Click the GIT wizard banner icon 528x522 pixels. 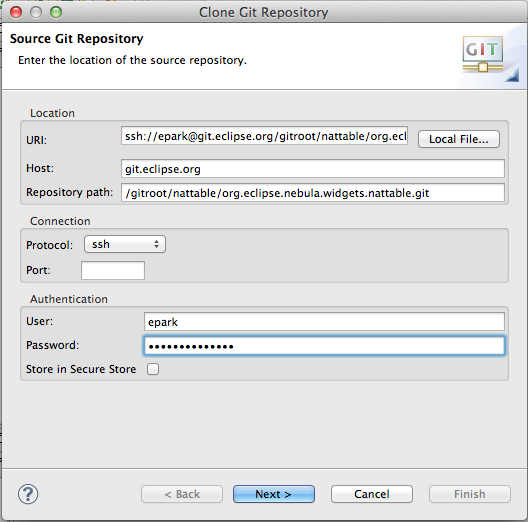pos(483,55)
